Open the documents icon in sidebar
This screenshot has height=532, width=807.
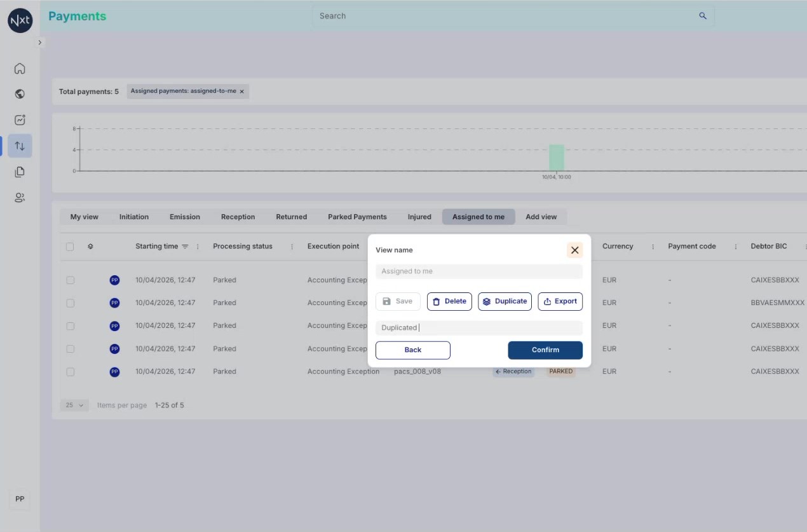point(20,172)
